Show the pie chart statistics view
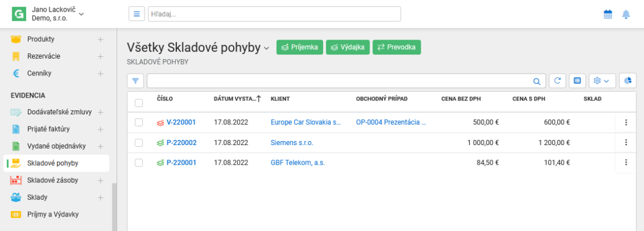 628,81
